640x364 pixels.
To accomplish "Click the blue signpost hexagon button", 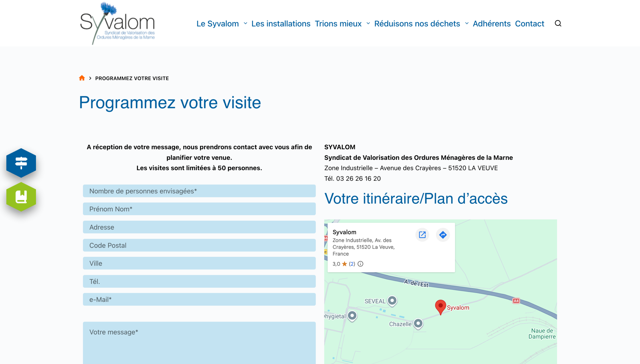I will 21,163.
